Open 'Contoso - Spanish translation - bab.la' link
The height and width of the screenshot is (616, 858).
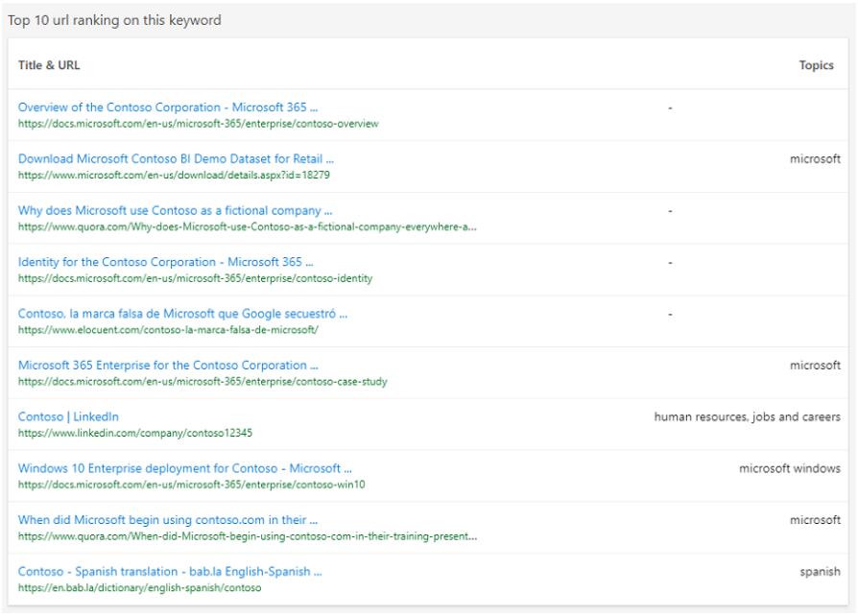pos(170,571)
